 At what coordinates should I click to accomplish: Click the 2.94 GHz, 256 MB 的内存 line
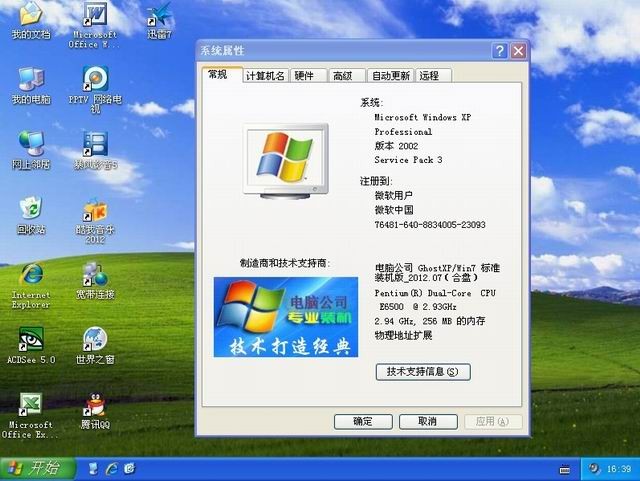tap(430, 321)
